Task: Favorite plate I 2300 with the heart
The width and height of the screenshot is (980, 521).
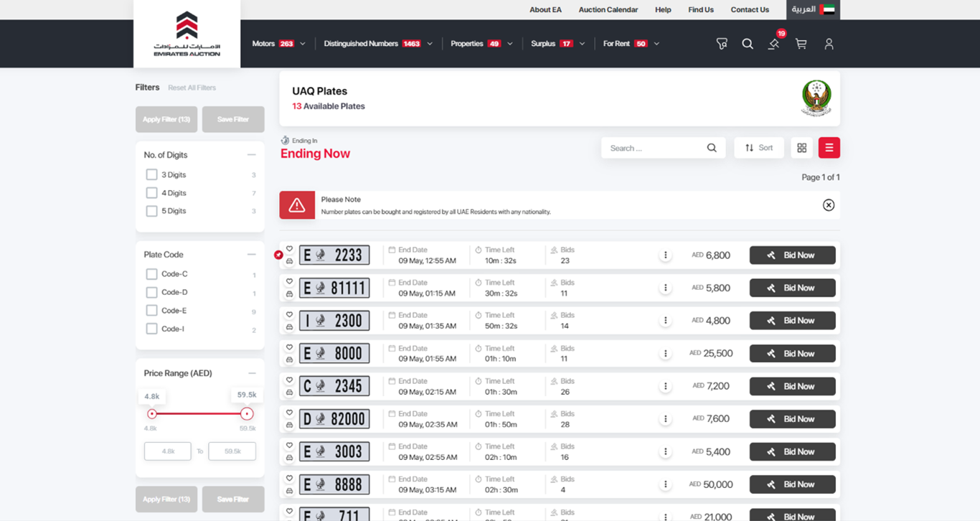Action: click(289, 314)
